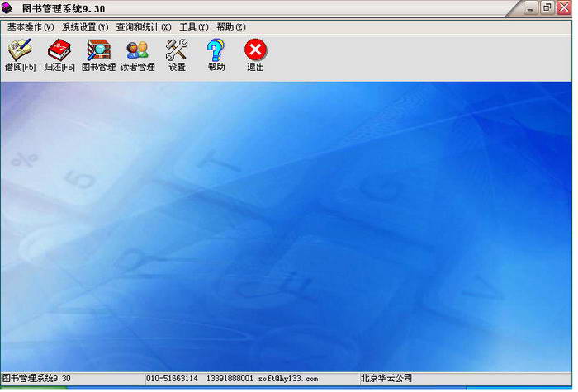
Task: Click the window title 图书管理系统9.30
Action: (x=64, y=8)
